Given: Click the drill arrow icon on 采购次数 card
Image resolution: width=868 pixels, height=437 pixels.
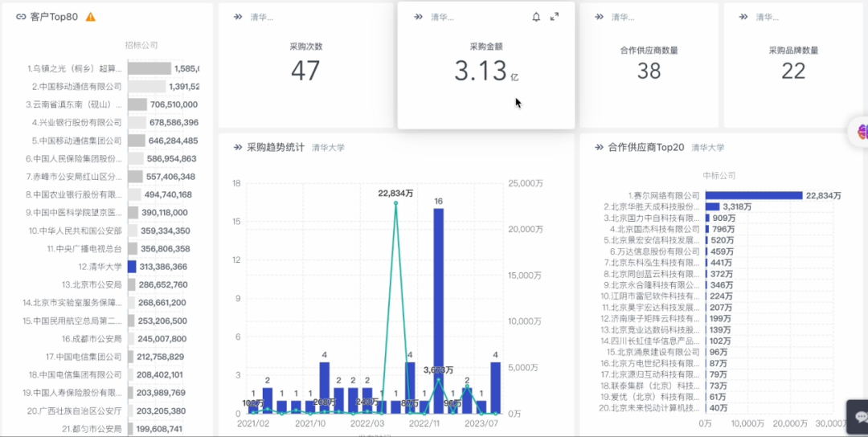Looking at the screenshot, I should click(x=238, y=17).
